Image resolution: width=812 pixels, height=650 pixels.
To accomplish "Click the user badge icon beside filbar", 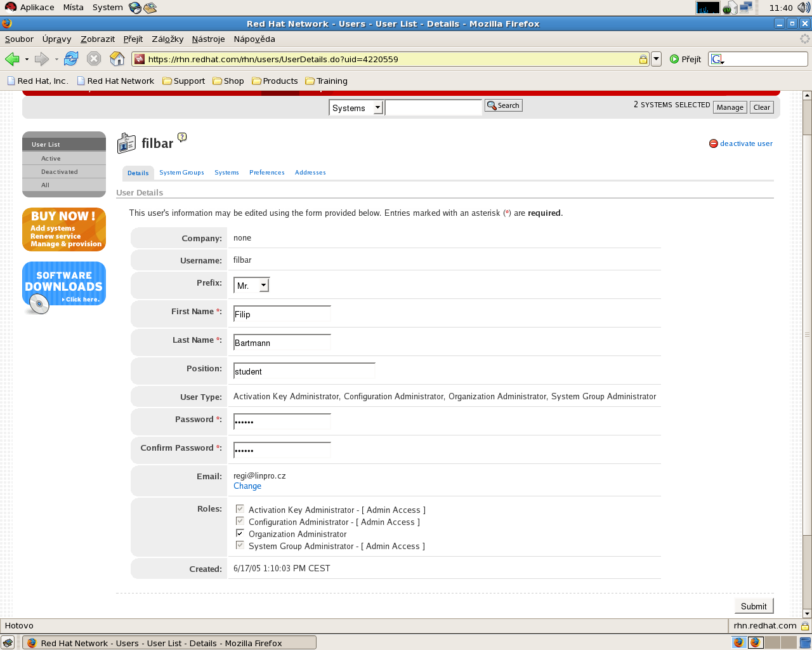I will 126,143.
